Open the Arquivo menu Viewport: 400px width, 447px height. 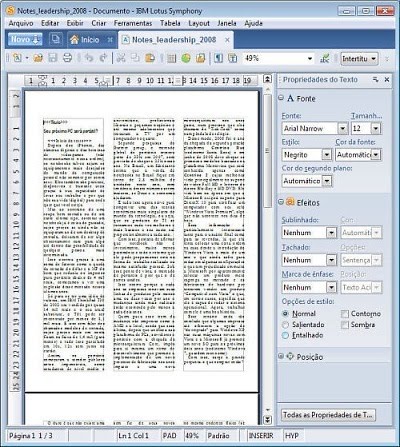coord(21,23)
